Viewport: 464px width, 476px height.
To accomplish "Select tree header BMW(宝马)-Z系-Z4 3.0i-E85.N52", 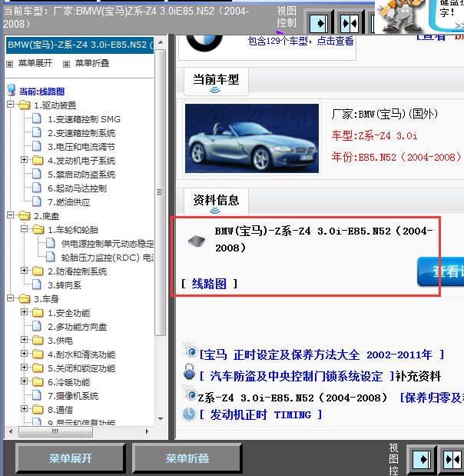I will pos(80,45).
